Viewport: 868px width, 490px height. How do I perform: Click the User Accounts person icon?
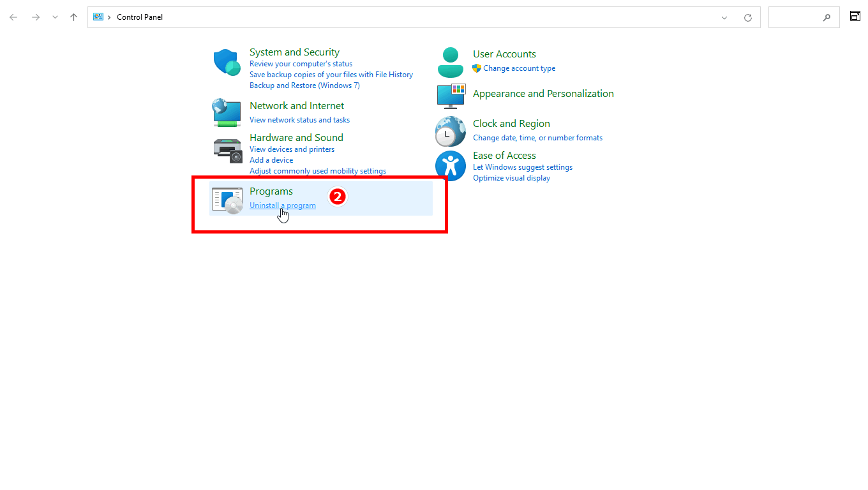(x=451, y=63)
